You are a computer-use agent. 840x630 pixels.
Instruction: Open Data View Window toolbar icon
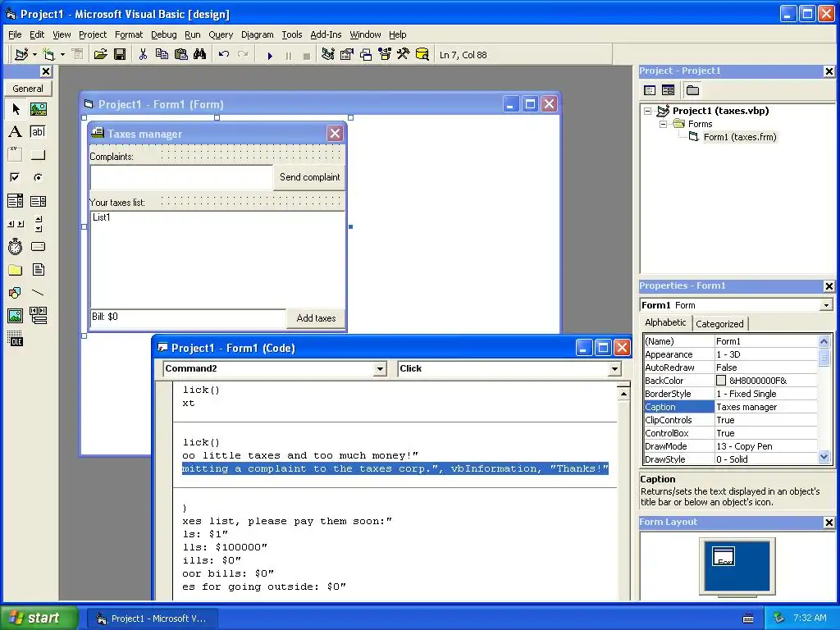tap(422, 54)
